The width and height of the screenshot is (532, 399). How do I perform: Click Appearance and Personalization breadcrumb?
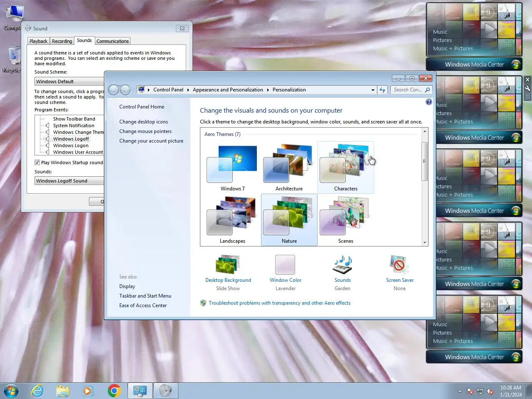pos(228,90)
